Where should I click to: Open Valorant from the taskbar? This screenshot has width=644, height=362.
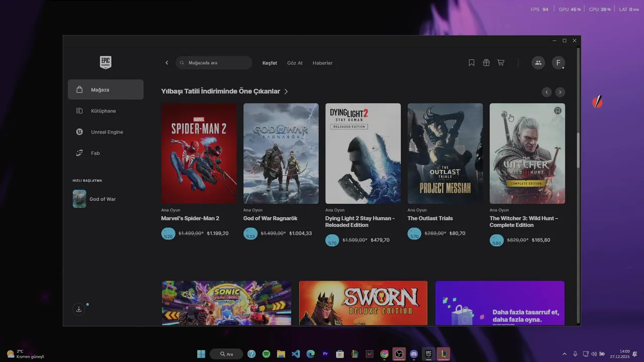[x=370, y=354]
